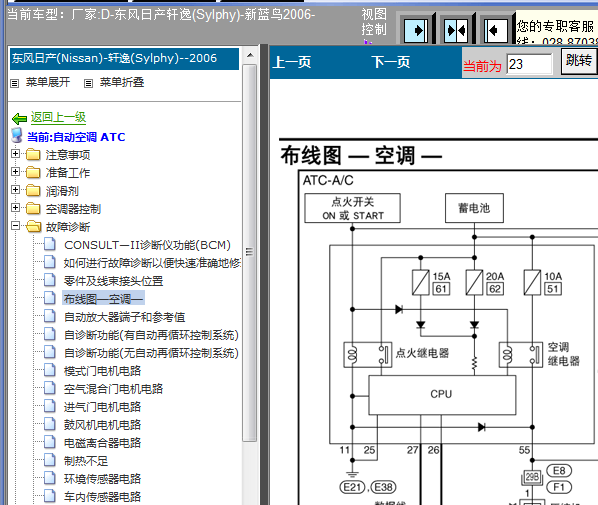Click the 空调器控制 folder icon
This screenshot has width=598, height=505.
point(33,208)
